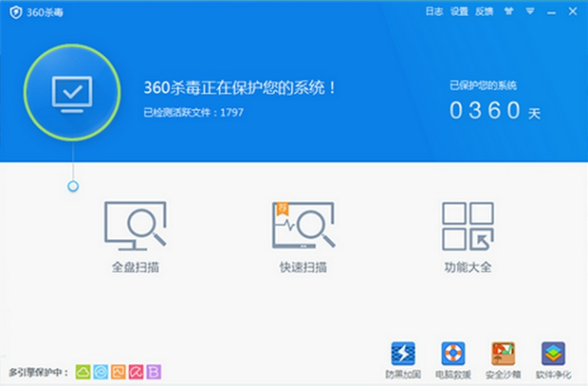Open the settings menu (设置)
This screenshot has width=588, height=386.
[459, 11]
